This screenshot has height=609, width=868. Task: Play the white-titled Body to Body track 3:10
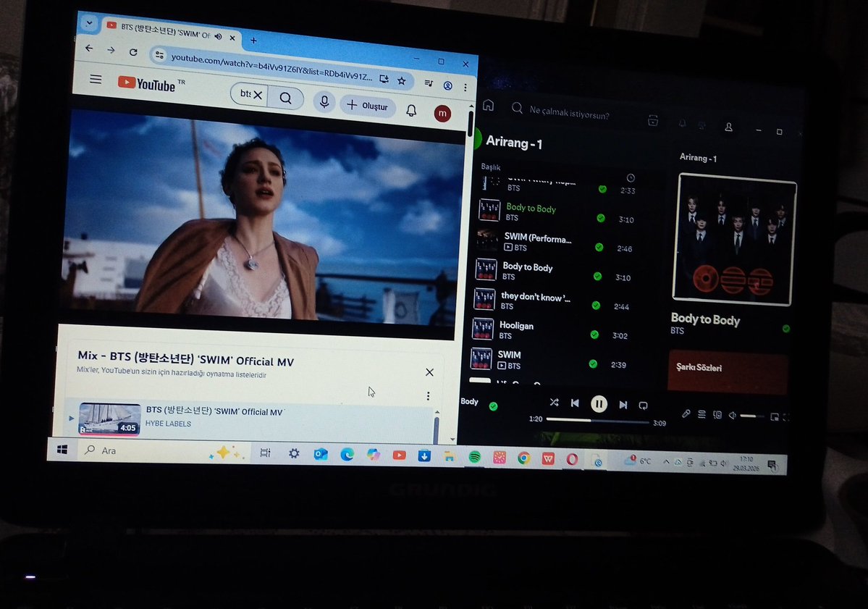coord(528,267)
